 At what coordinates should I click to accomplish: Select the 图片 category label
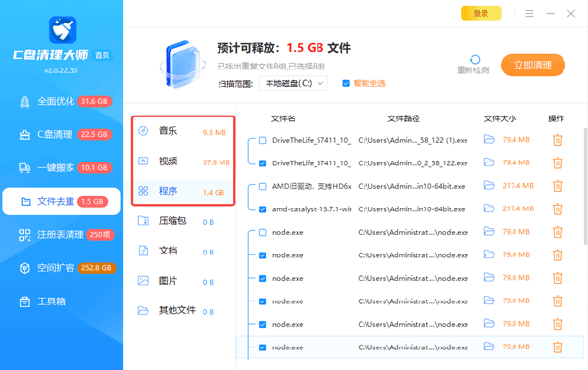(168, 281)
